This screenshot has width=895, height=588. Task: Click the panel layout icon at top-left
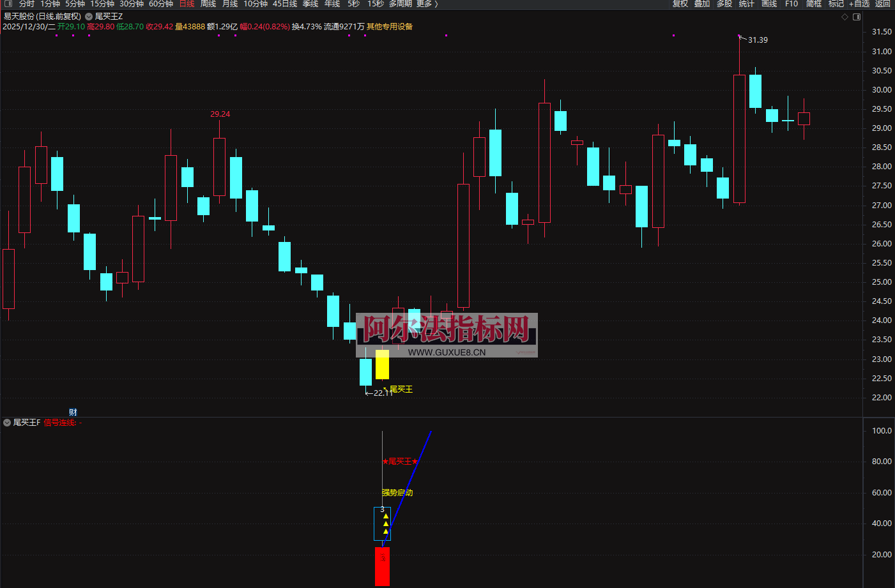click(8, 4)
